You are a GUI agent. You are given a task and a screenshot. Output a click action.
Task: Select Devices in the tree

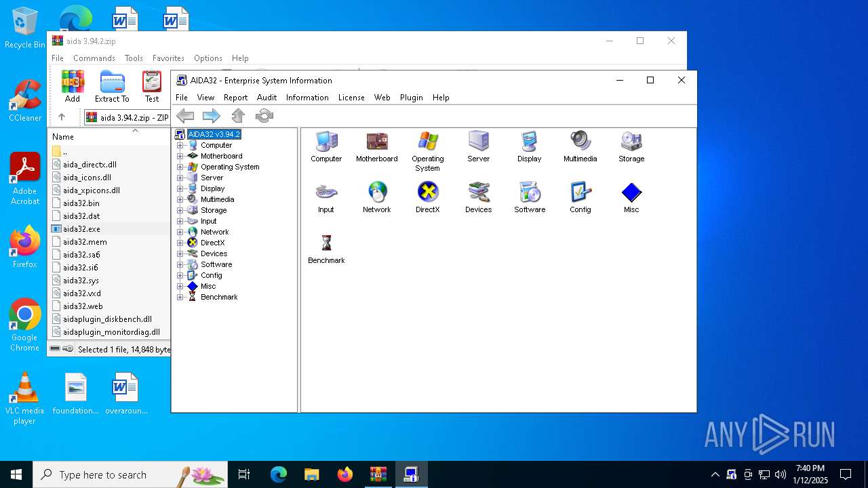pyautogui.click(x=214, y=253)
